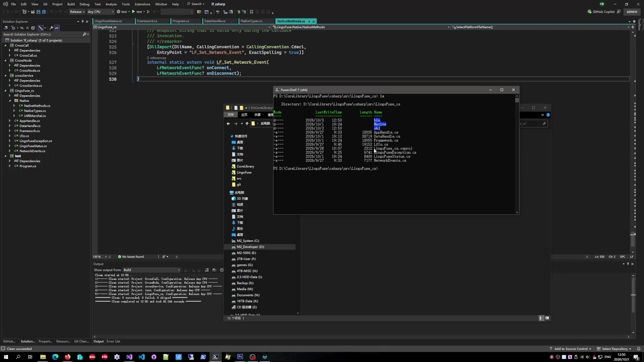This screenshot has width=644, height=362.
Task: Click Select Repository in status bar
Action: click(614, 349)
